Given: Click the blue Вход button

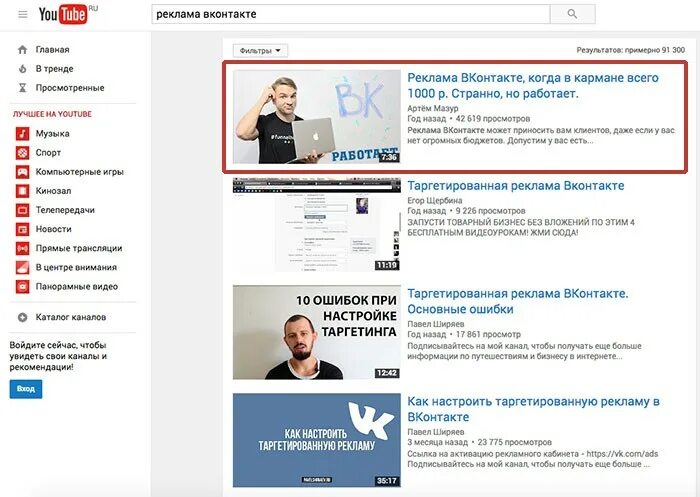Looking at the screenshot, I should click(x=26, y=389).
